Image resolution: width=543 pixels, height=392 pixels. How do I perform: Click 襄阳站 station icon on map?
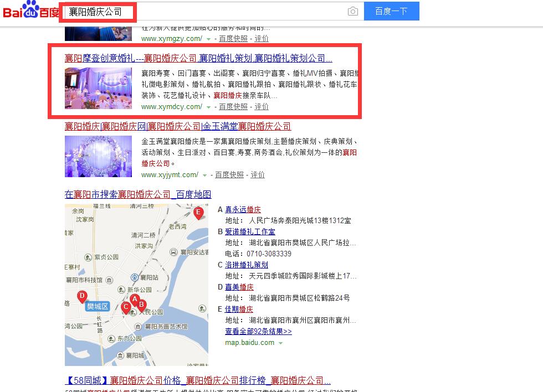pos(134,277)
